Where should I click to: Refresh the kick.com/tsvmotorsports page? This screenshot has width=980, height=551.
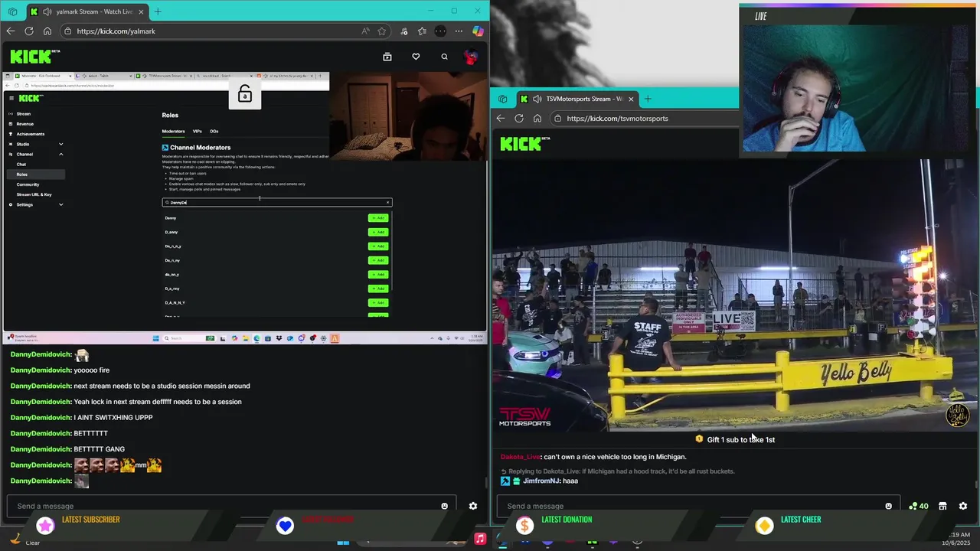[519, 119]
